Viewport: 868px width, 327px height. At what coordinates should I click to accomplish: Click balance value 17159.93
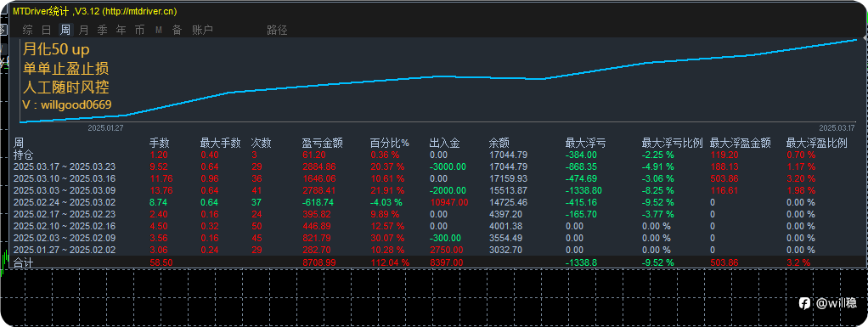[508, 178]
